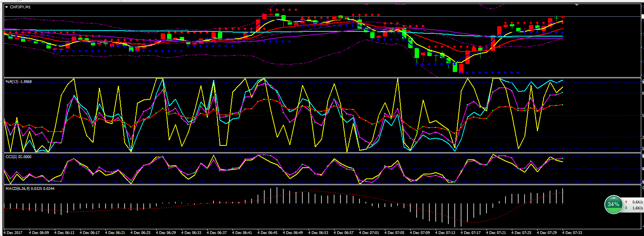The width and height of the screenshot is (644, 236).
Task: Click the 4 Dec 06:13 time label
Action: tap(64, 232)
